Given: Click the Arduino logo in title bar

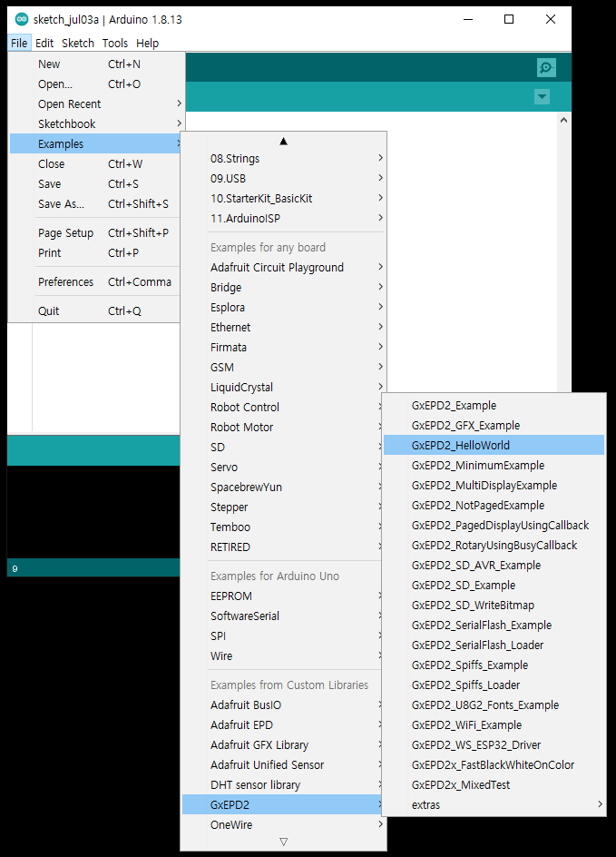Looking at the screenshot, I should (x=21, y=19).
